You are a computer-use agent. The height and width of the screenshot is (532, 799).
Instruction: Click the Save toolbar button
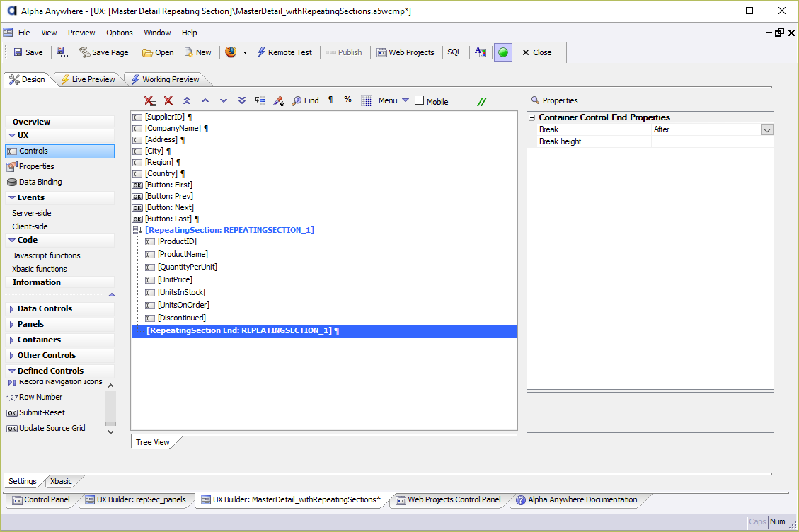pyautogui.click(x=28, y=52)
